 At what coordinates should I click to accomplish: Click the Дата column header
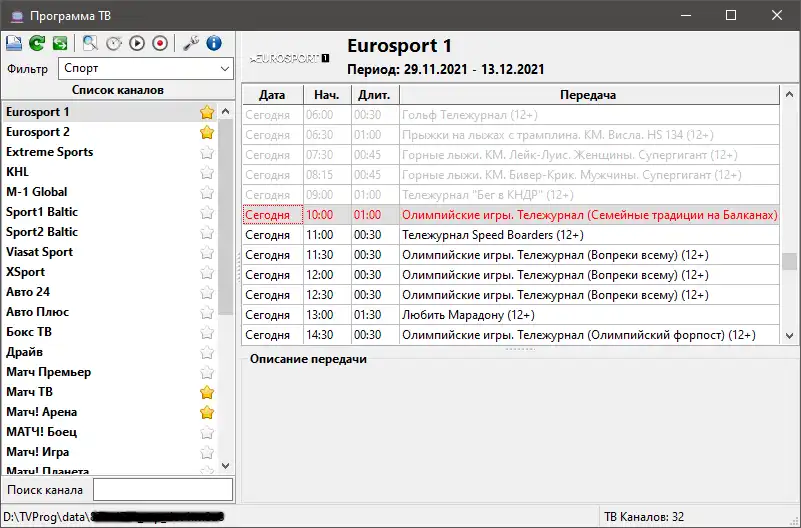coord(272,95)
